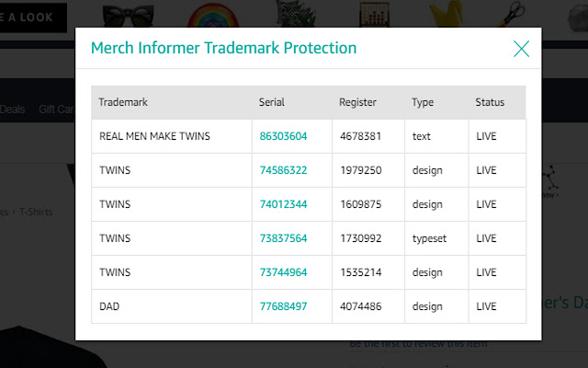Click the Serial column header
This screenshot has height=368, width=588.
[272, 102]
